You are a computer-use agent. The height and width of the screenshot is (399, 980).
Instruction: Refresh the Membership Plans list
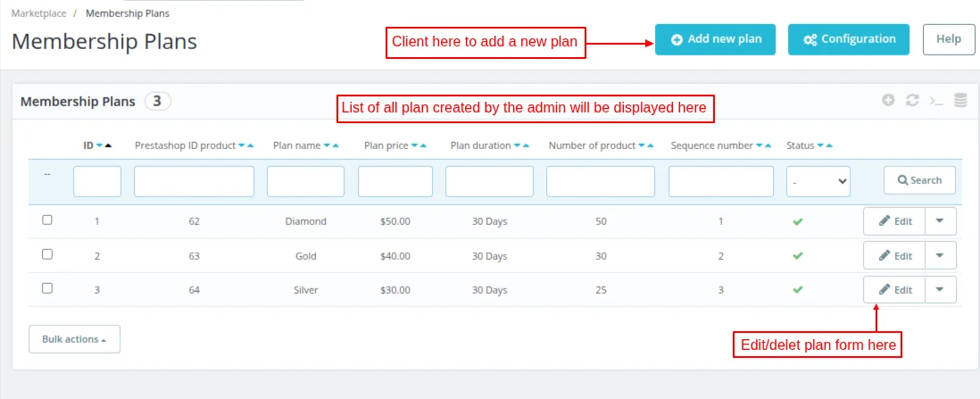(912, 101)
